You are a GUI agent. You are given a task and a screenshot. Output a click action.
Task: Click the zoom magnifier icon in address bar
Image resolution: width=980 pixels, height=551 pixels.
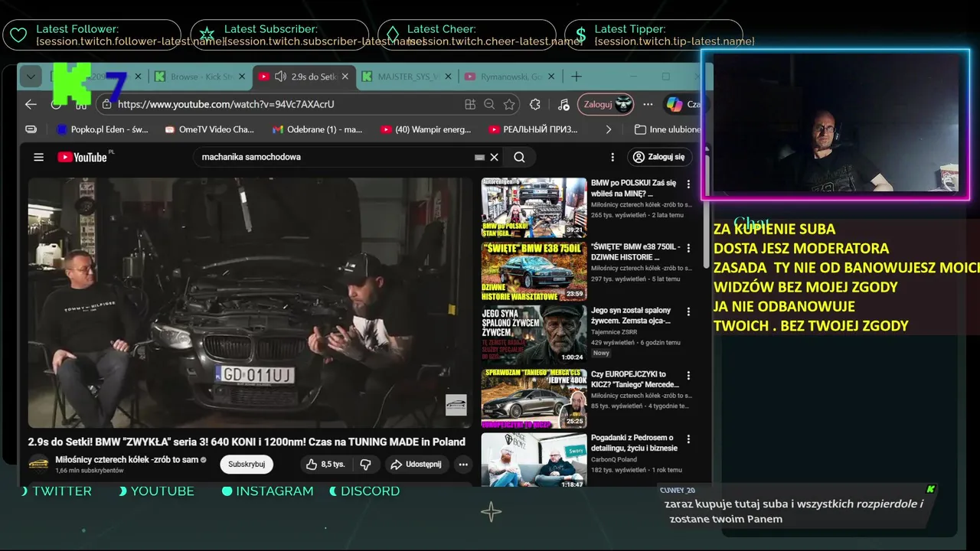pyautogui.click(x=489, y=104)
